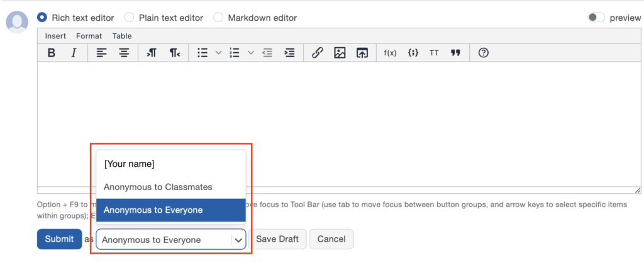Expand numbered list style options arrow

coord(251,53)
